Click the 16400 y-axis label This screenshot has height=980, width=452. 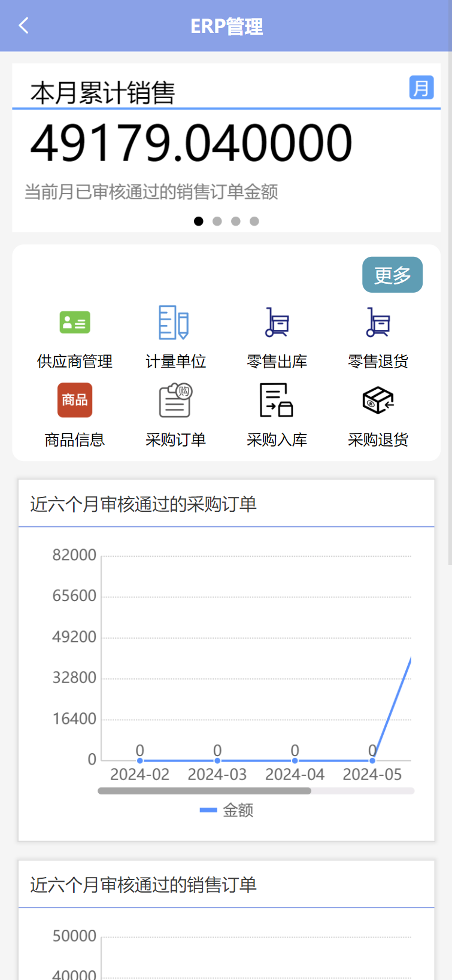point(74,719)
